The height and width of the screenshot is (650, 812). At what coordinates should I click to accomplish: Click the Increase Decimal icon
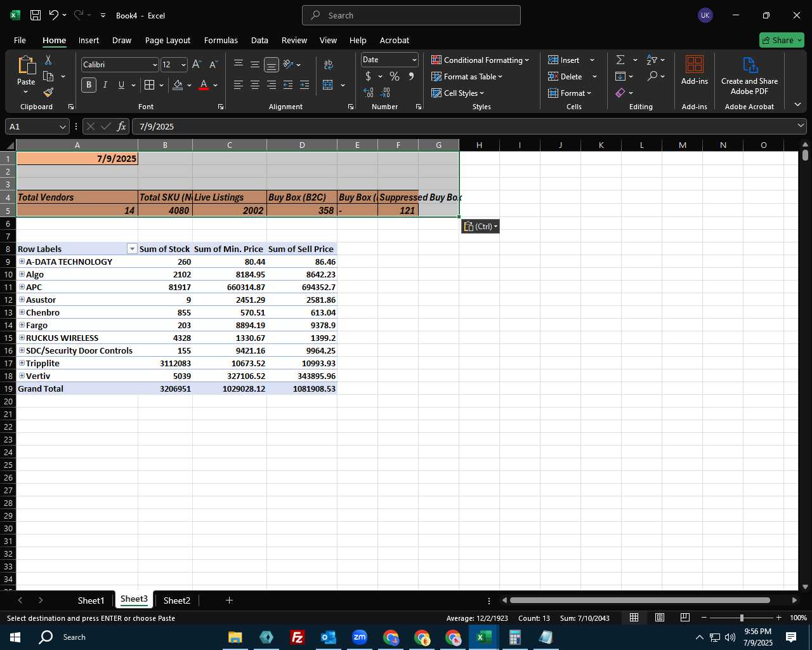(x=369, y=93)
